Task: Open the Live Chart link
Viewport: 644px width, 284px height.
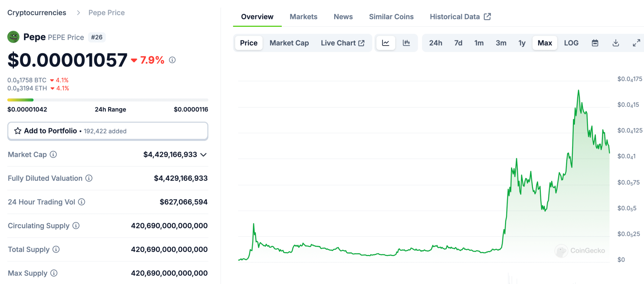Action: click(x=342, y=43)
